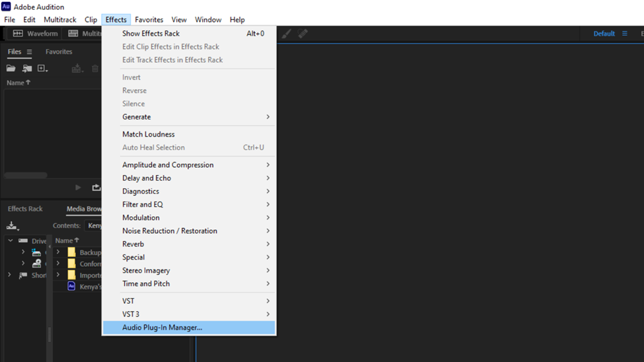Click the Insert into Multitrack icon in Files panel
644x362 pixels.
click(77, 69)
